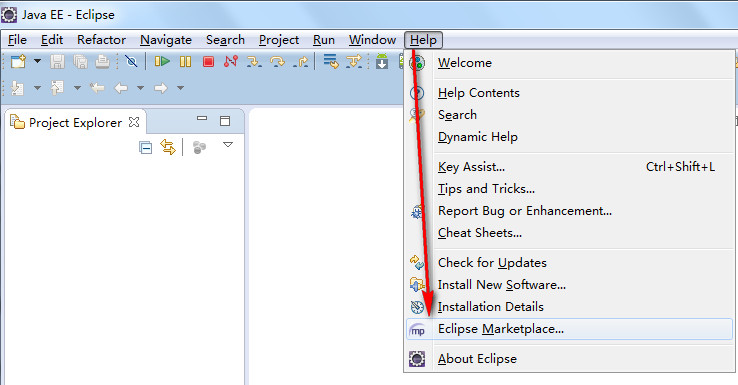Close the Project Explorer view tab
Image resolution: width=738 pixels, height=385 pixels.
(134, 122)
